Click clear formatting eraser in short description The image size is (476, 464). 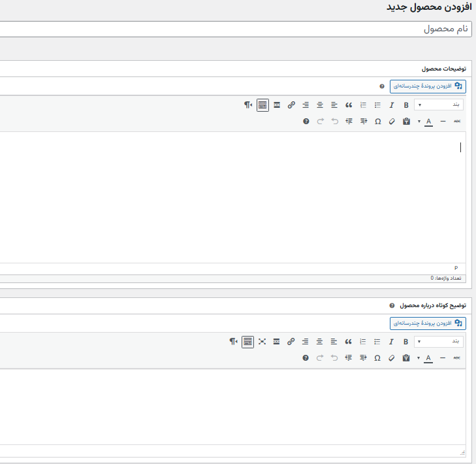[392, 358]
